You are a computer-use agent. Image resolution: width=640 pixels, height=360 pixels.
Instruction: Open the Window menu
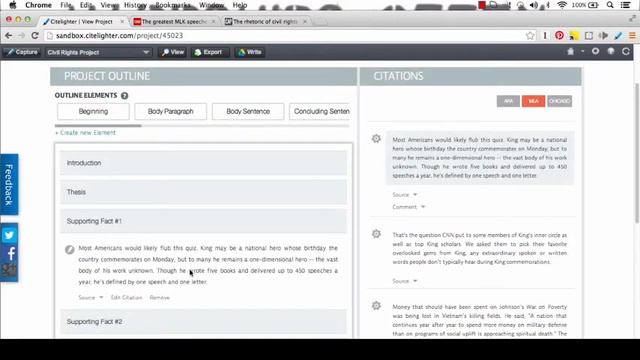click(x=211, y=5)
